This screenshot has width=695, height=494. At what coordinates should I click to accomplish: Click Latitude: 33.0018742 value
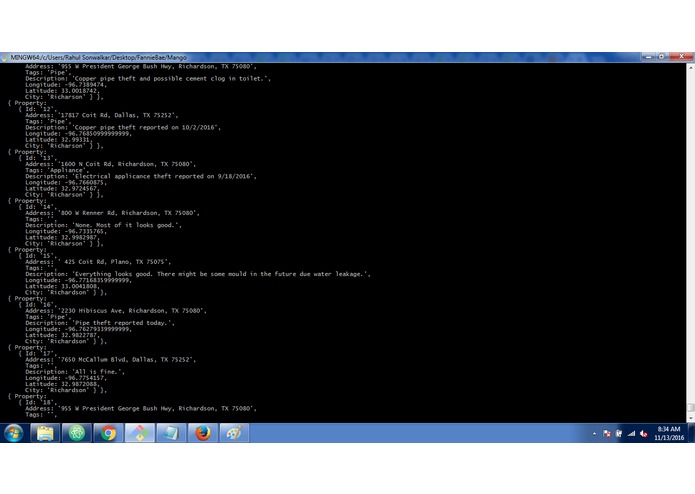62,91
